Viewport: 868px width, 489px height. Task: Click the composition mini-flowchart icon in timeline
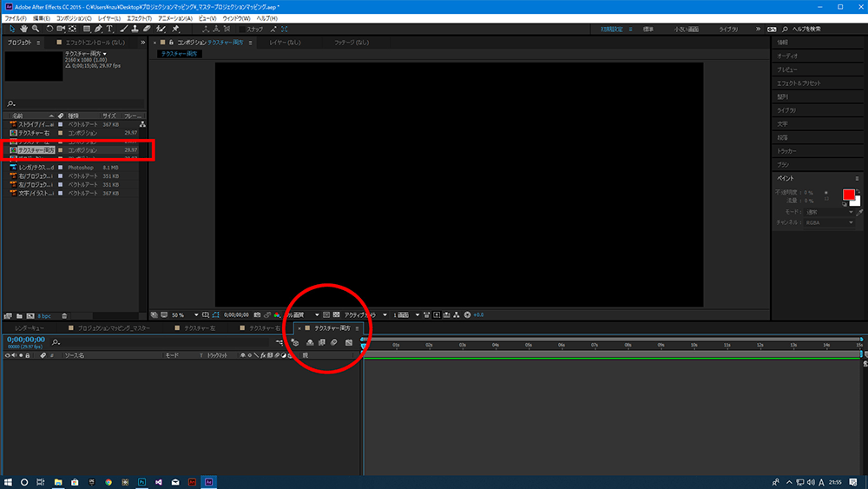tap(279, 341)
